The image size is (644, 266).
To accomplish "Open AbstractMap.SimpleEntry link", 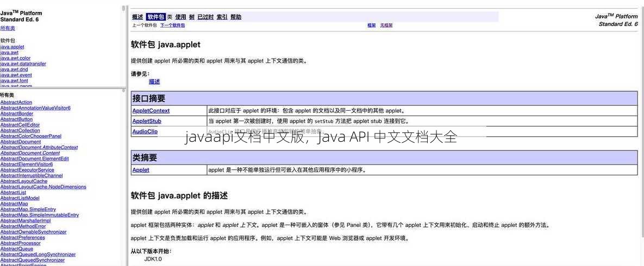I will [28, 210].
